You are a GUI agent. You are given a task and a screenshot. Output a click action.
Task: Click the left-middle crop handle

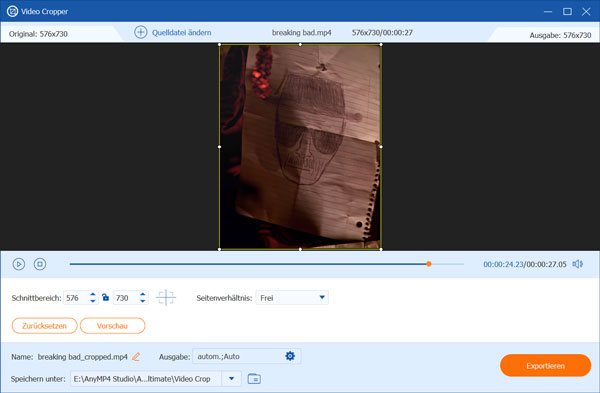[219, 147]
